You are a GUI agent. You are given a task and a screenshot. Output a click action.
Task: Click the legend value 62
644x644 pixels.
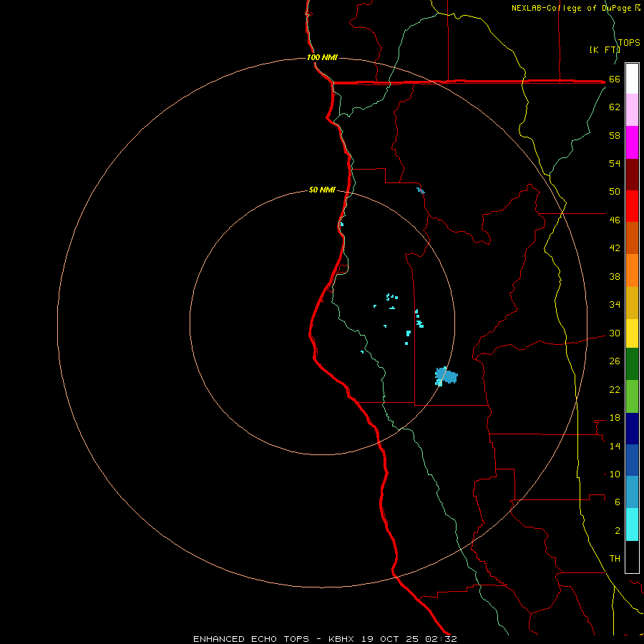tap(615, 107)
